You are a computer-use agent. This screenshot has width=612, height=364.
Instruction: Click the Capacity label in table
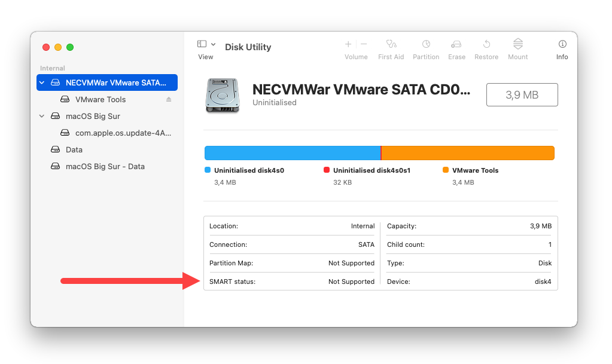401,226
